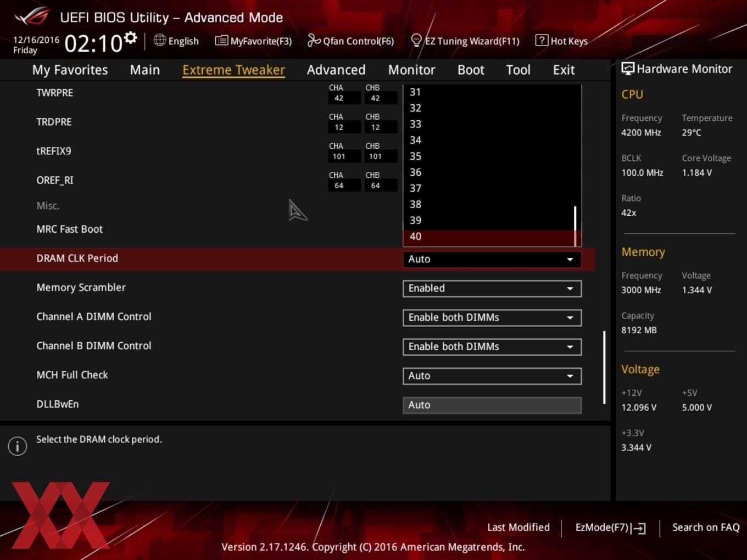Open the Tool tab
Viewport: 747px width, 560px height.
click(518, 70)
